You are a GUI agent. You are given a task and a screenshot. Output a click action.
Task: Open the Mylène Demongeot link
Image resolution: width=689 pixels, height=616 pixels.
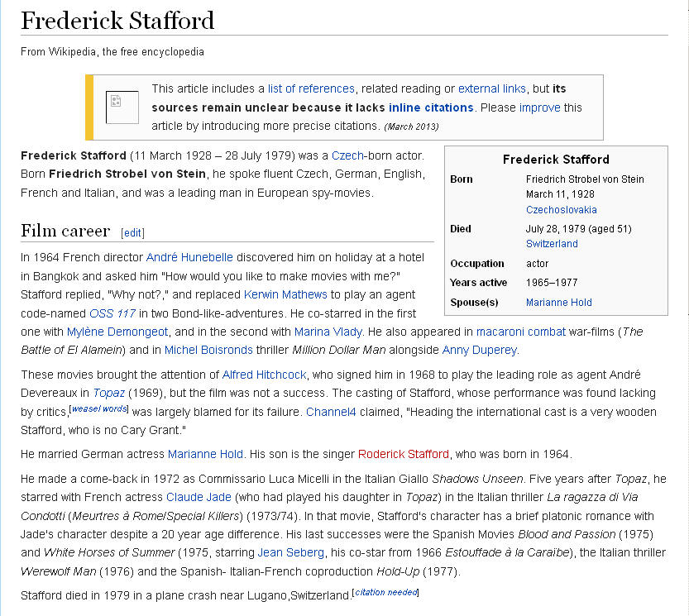click(117, 332)
